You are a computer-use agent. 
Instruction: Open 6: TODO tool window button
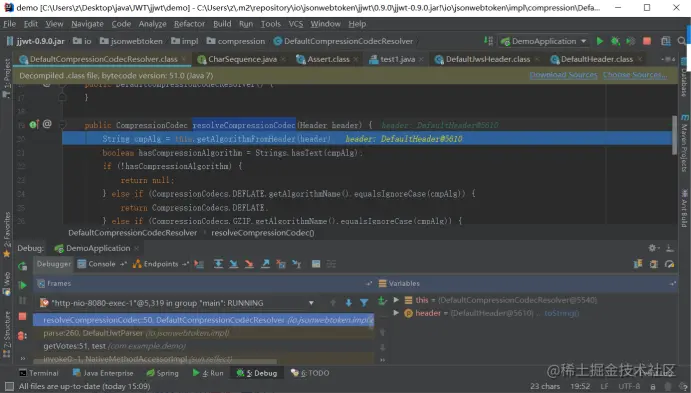[x=310, y=373]
